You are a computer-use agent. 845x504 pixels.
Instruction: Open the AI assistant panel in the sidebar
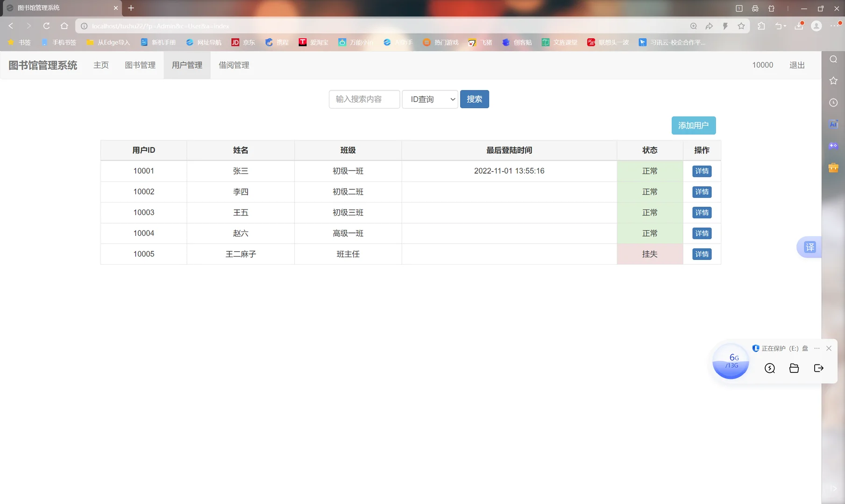tap(833, 124)
